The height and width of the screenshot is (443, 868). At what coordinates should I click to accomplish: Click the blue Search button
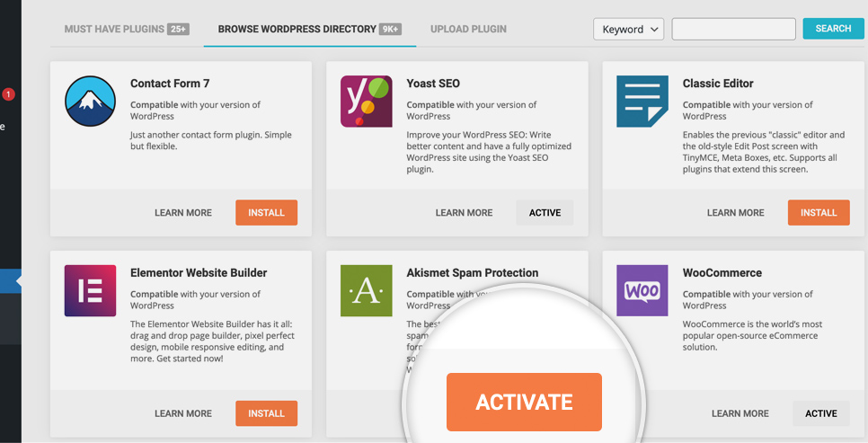tap(833, 29)
